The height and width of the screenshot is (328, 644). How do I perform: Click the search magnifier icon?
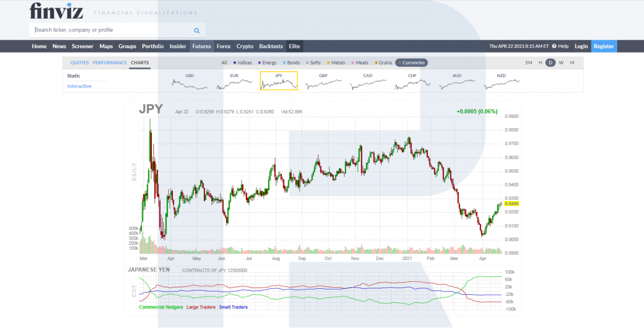(196, 31)
